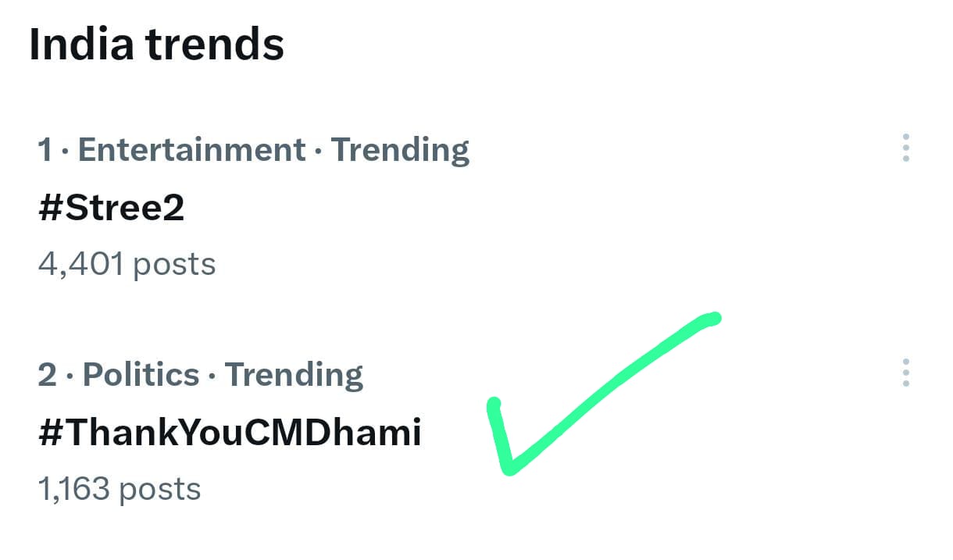Click the 4,401 number under #Stree2

point(80,264)
